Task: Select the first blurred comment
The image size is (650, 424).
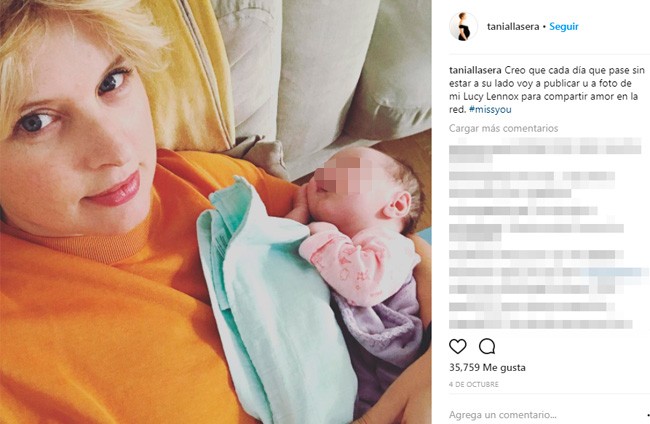Action: 545,150
